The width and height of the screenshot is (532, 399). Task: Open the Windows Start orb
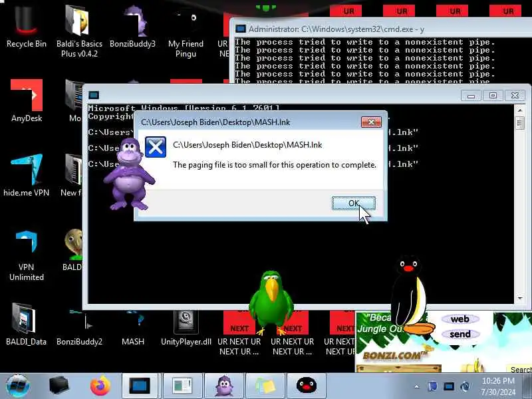pos(18,386)
